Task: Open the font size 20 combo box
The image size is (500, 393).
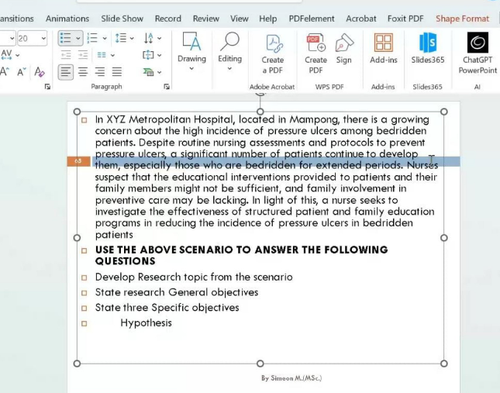Action: [x=32, y=39]
